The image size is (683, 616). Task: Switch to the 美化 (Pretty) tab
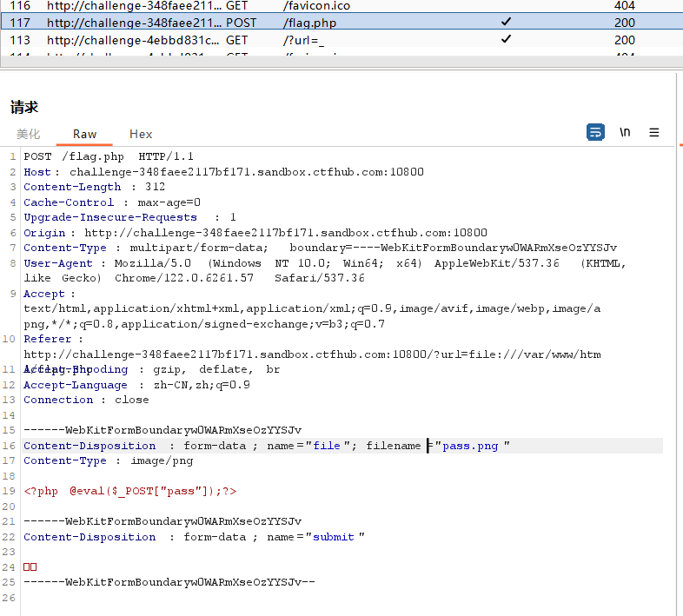coord(29,134)
